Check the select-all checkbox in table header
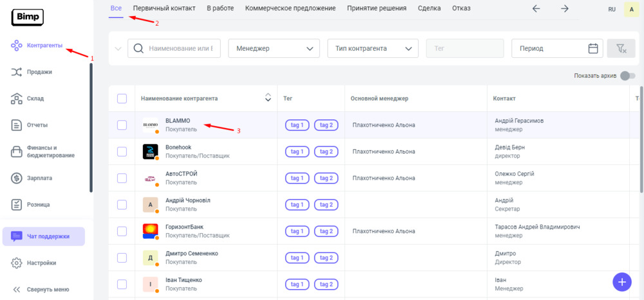The image size is (644, 300). (122, 98)
